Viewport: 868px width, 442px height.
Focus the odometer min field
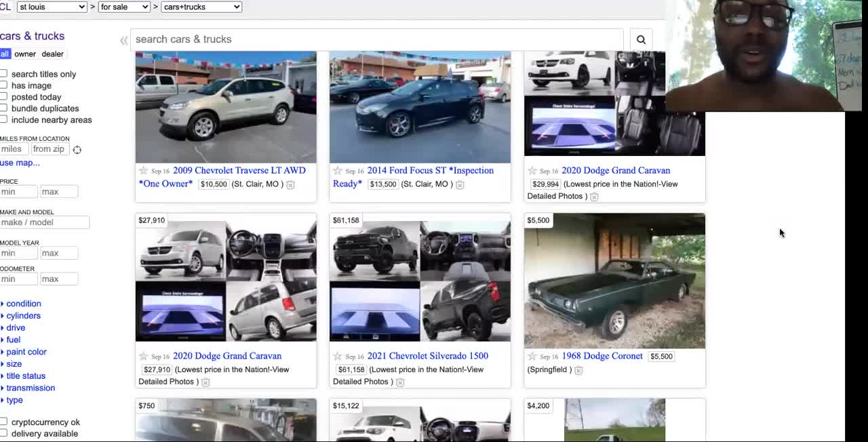click(18, 279)
